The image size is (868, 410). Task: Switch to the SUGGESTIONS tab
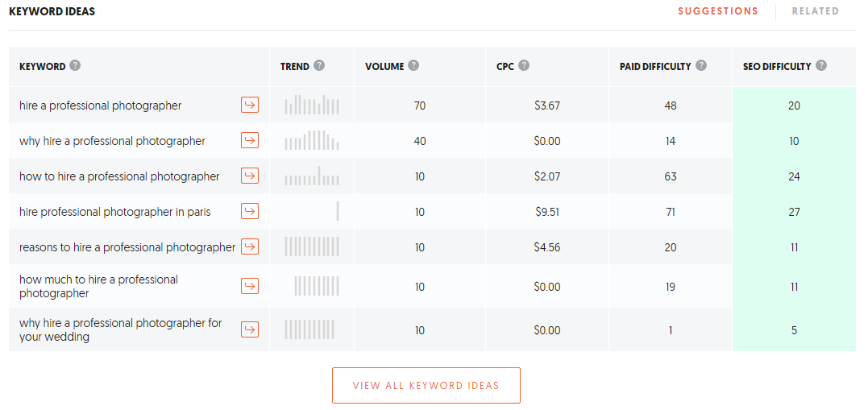click(718, 11)
